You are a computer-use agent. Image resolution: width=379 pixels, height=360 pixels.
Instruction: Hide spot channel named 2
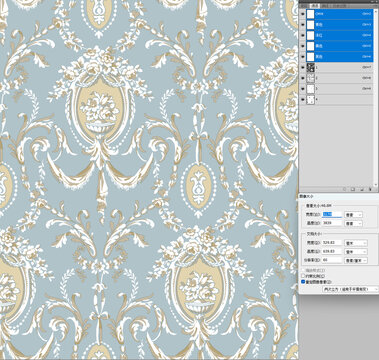tap(303, 78)
